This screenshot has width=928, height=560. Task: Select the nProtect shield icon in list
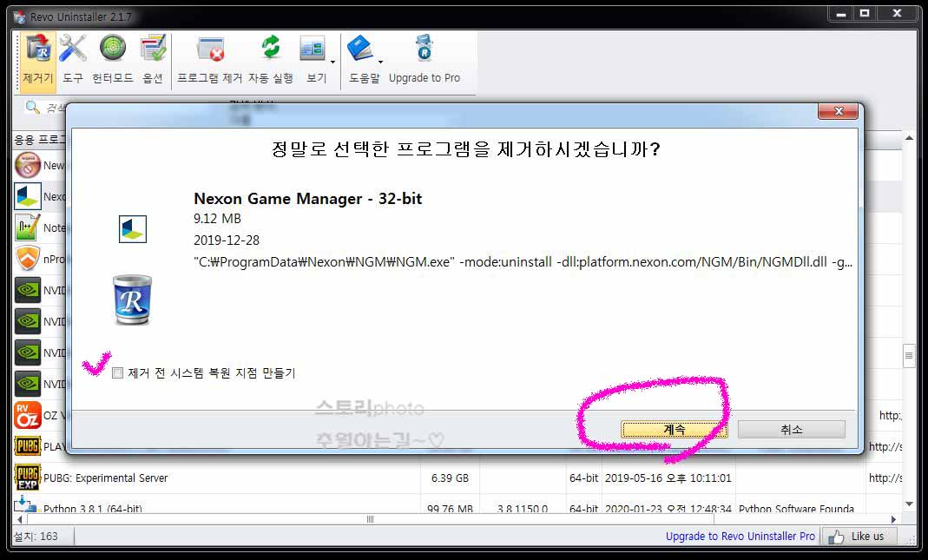click(28, 259)
